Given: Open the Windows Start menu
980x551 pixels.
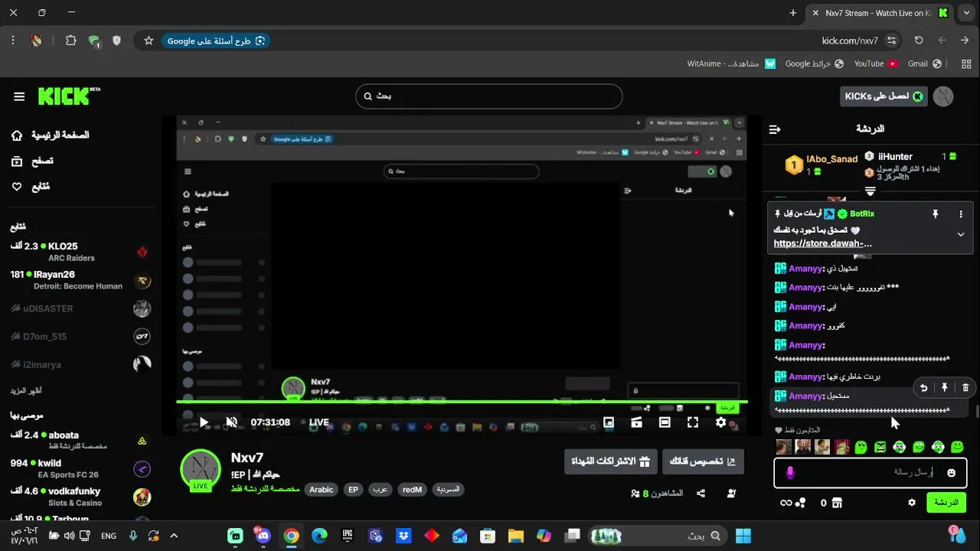Looking at the screenshot, I should pyautogui.click(x=743, y=536).
